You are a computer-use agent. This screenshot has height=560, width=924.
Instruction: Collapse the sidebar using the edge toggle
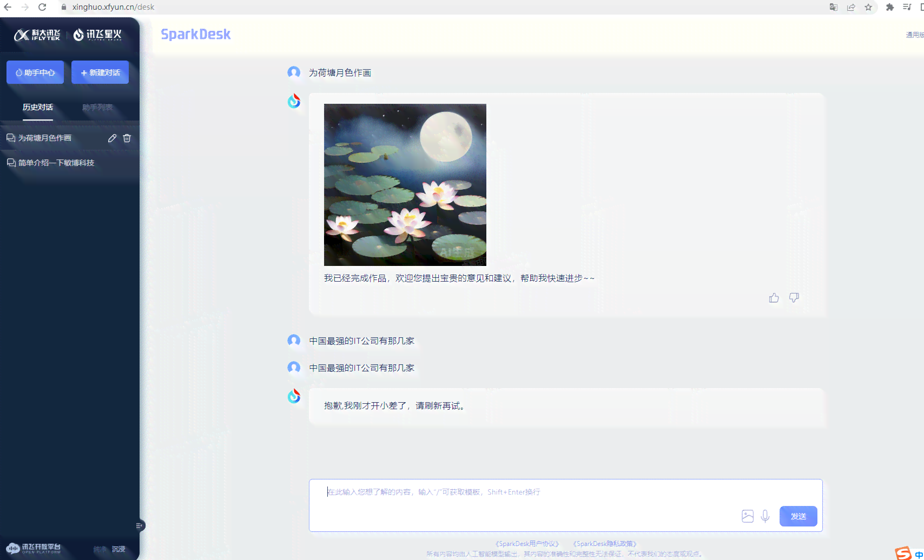click(x=140, y=525)
